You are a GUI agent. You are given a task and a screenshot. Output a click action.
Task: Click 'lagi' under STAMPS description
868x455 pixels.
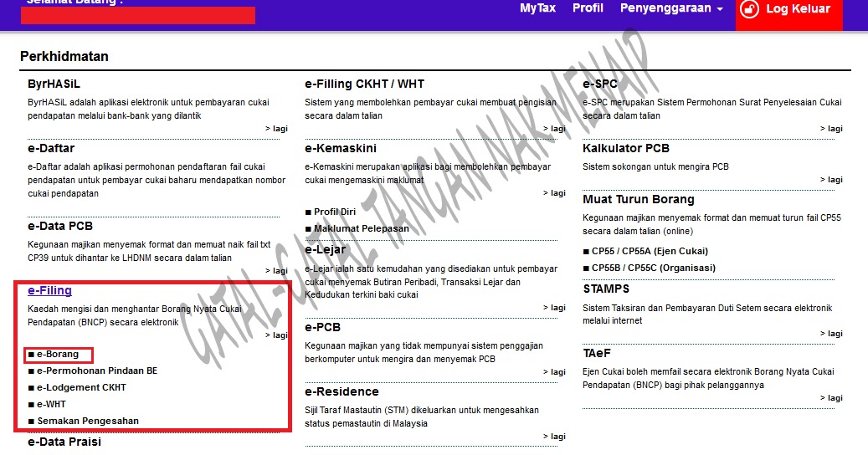(x=831, y=334)
